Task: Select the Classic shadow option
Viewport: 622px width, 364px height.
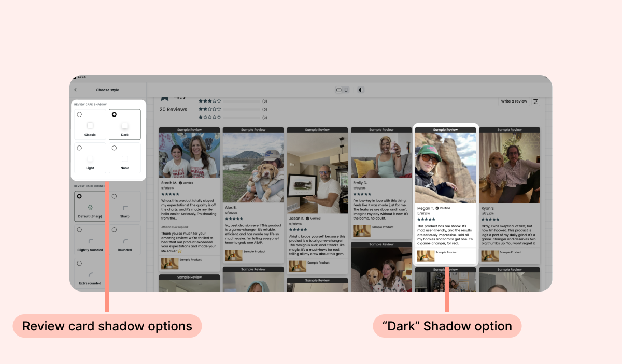Action: pyautogui.click(x=90, y=124)
